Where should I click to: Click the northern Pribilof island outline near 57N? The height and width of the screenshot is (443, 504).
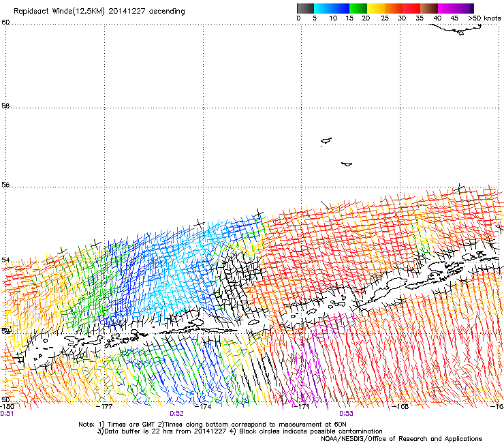click(x=326, y=141)
